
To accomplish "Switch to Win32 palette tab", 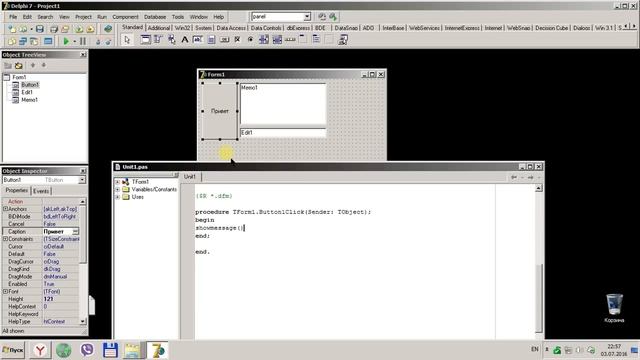I will click(x=182, y=28).
